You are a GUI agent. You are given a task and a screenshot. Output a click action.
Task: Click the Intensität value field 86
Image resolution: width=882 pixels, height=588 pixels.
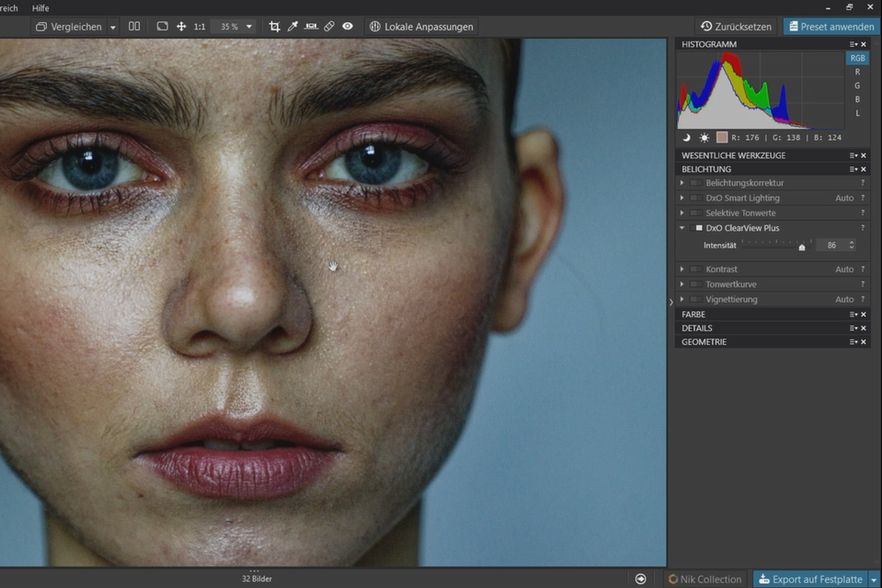pyautogui.click(x=831, y=245)
